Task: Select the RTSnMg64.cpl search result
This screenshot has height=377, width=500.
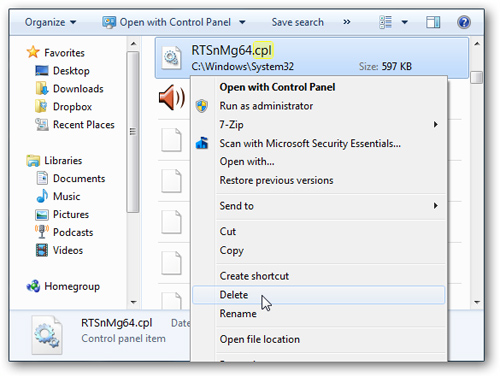Action: 312,58
